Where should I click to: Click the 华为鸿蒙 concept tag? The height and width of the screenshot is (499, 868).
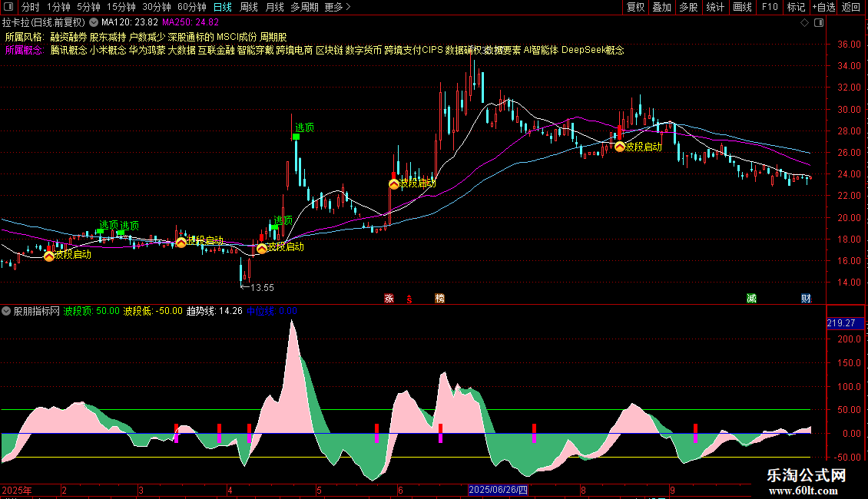pyautogui.click(x=147, y=51)
